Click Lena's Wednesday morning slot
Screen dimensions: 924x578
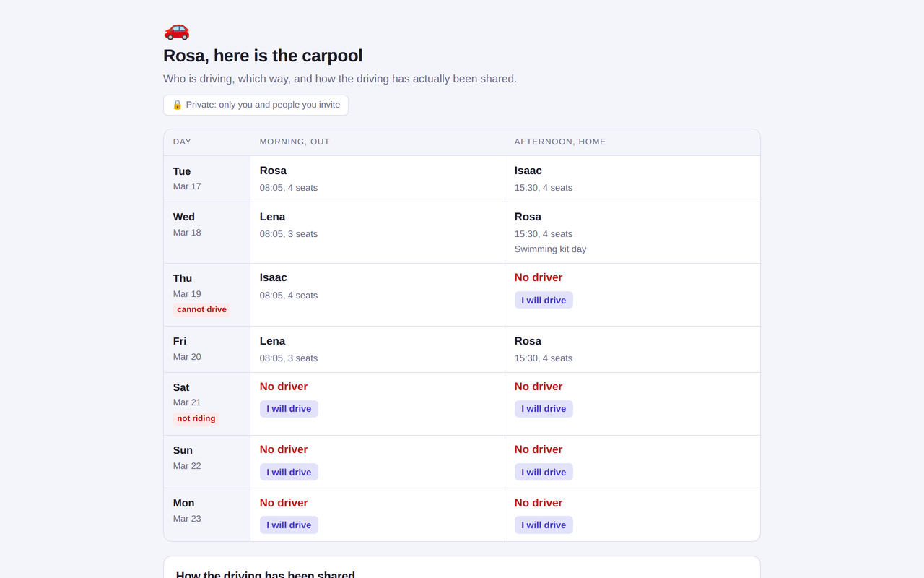coord(378,233)
